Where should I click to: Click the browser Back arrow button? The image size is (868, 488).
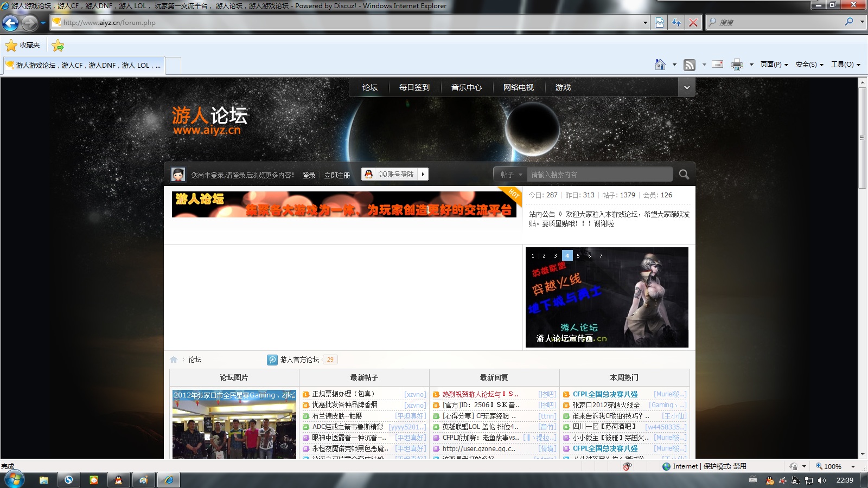pyautogui.click(x=10, y=23)
